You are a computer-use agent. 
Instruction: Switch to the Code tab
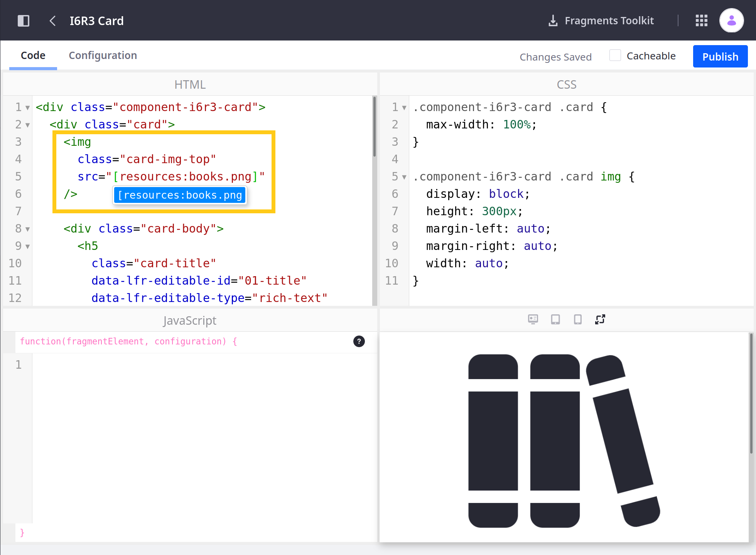33,55
